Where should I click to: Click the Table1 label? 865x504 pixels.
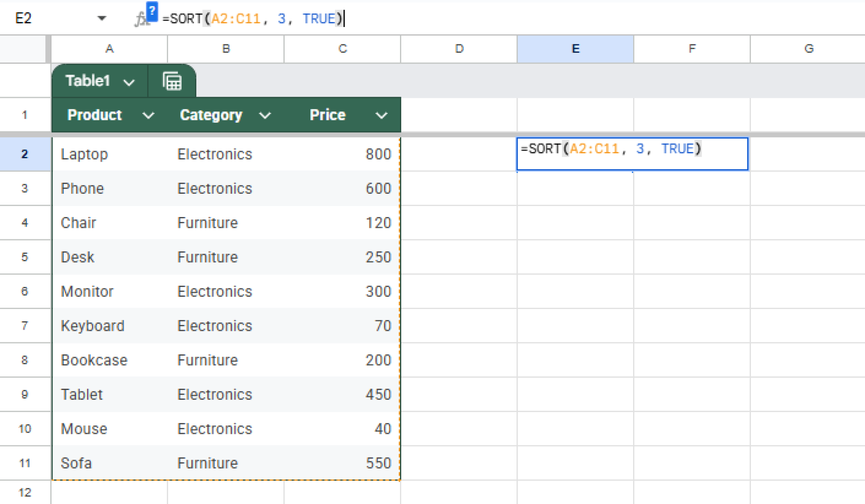pos(89,81)
